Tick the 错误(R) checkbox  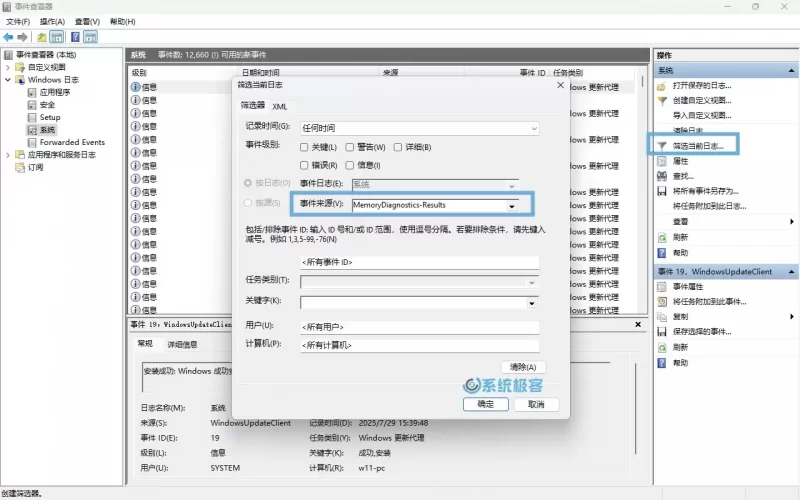pyautogui.click(x=305, y=165)
